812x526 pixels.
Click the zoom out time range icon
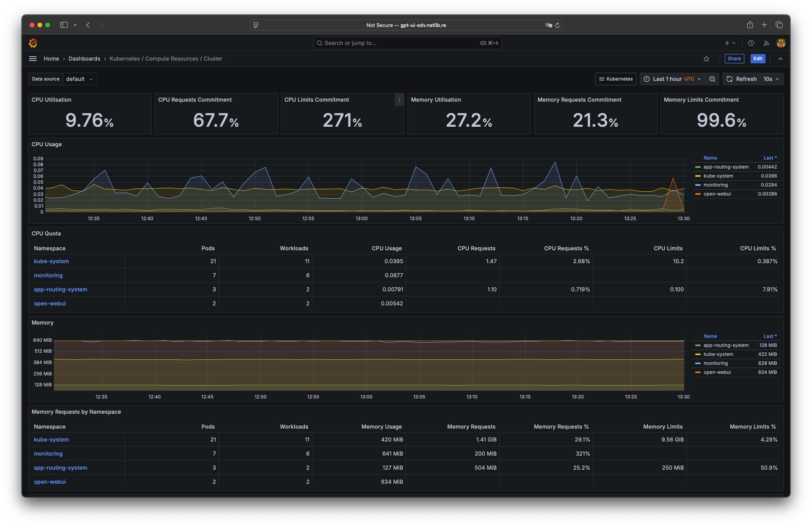tap(712, 79)
